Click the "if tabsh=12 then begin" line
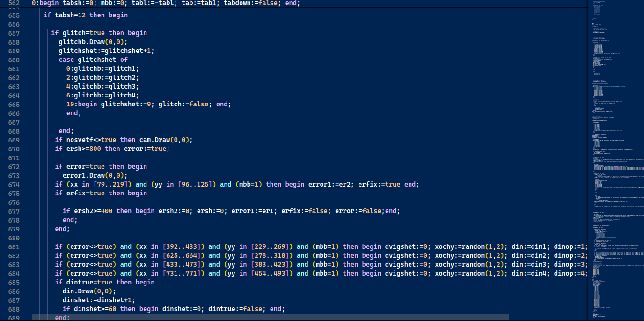Image resolution: width=644 pixels, height=321 pixels. (x=86, y=15)
